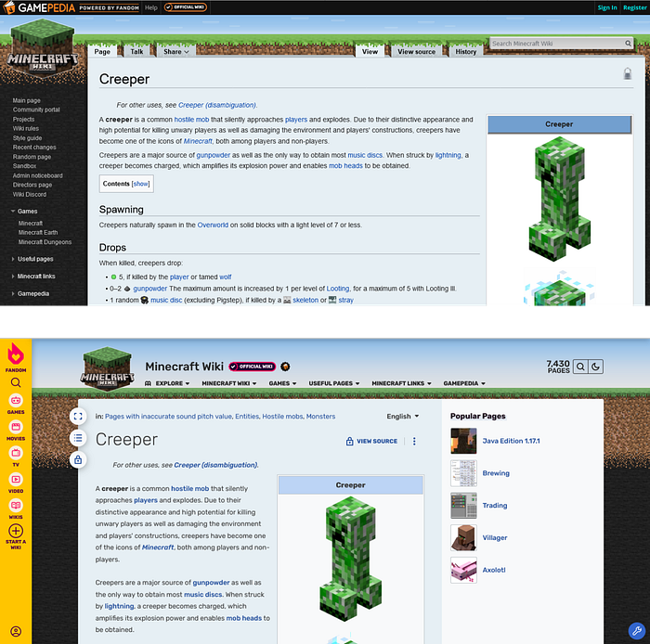650x644 pixels.
Task: Open Games in the Fandom sidebar
Action: click(x=16, y=404)
